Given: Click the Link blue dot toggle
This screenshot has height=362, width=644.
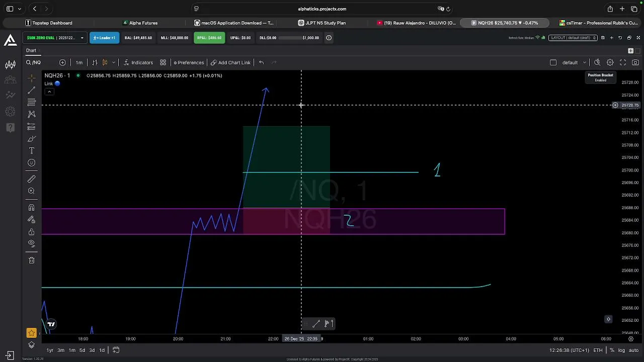Looking at the screenshot, I should pos(57,83).
